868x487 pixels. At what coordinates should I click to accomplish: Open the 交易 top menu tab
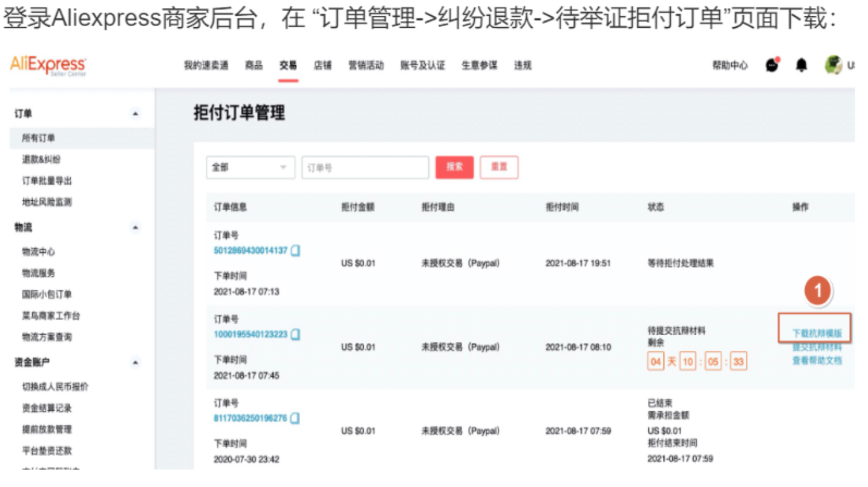[x=288, y=66]
